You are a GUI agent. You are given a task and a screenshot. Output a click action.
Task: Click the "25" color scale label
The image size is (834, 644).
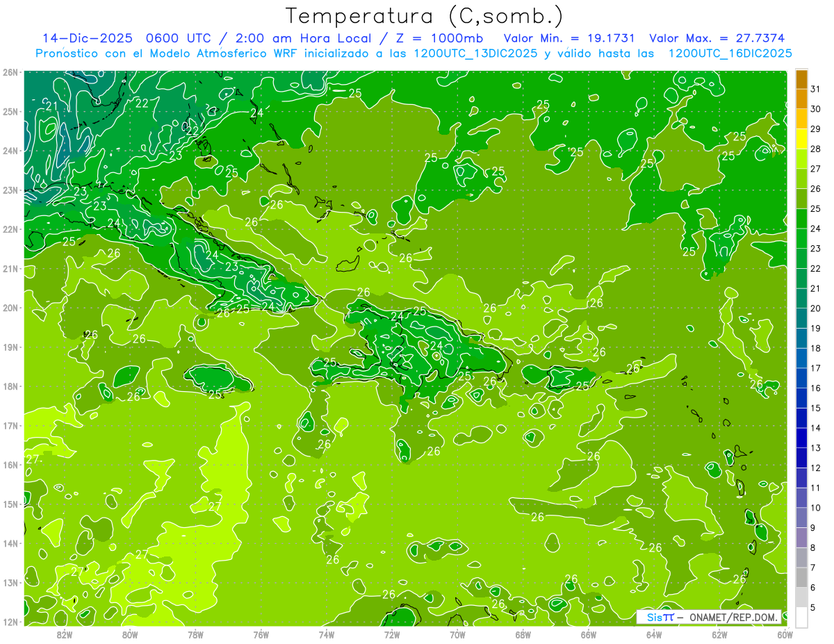(816, 208)
